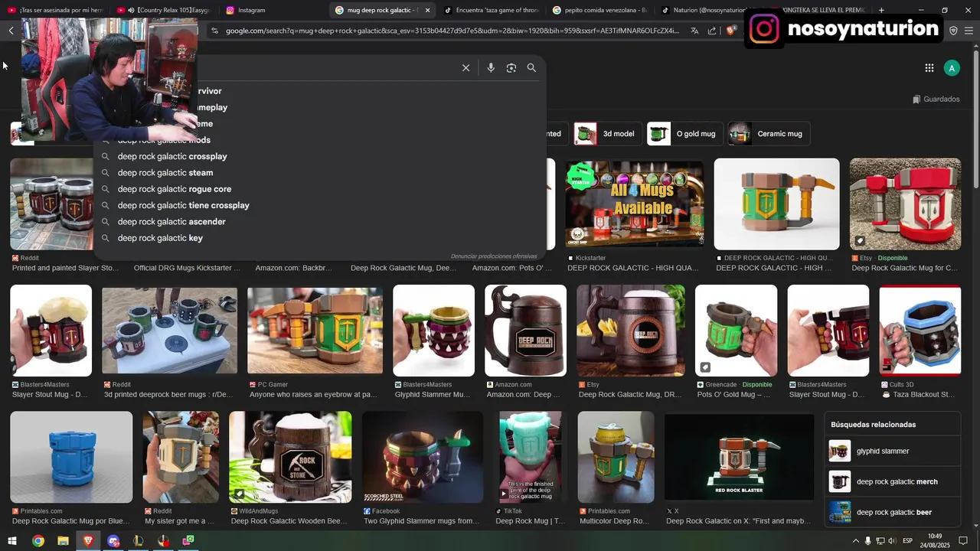This screenshot has height=551, width=980.
Task: Open File Explorer from the taskbar
Action: click(x=63, y=541)
